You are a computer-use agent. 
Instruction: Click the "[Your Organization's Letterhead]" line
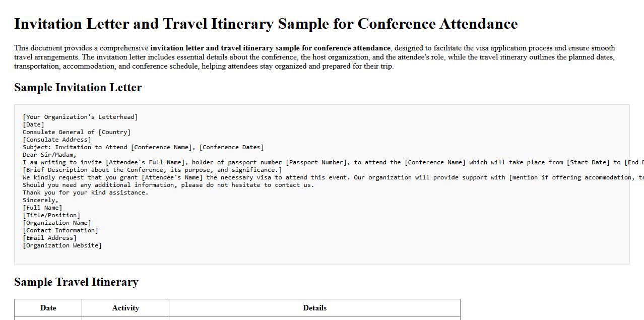pyautogui.click(x=80, y=117)
